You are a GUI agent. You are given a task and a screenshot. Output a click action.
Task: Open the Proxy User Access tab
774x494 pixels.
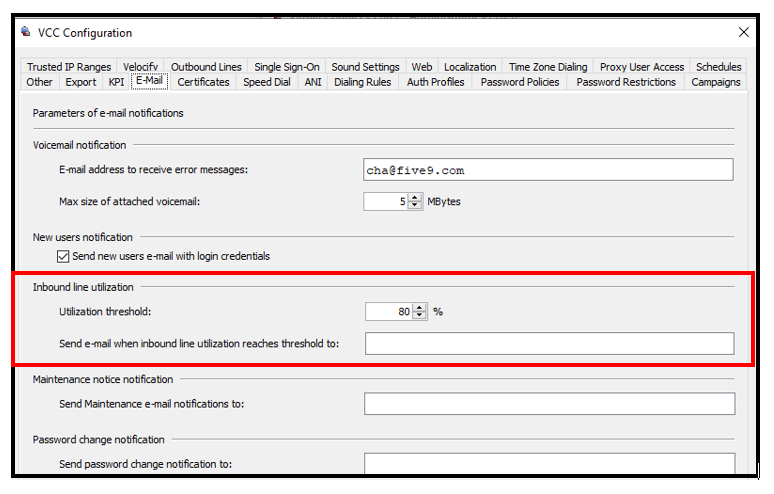pyautogui.click(x=642, y=67)
